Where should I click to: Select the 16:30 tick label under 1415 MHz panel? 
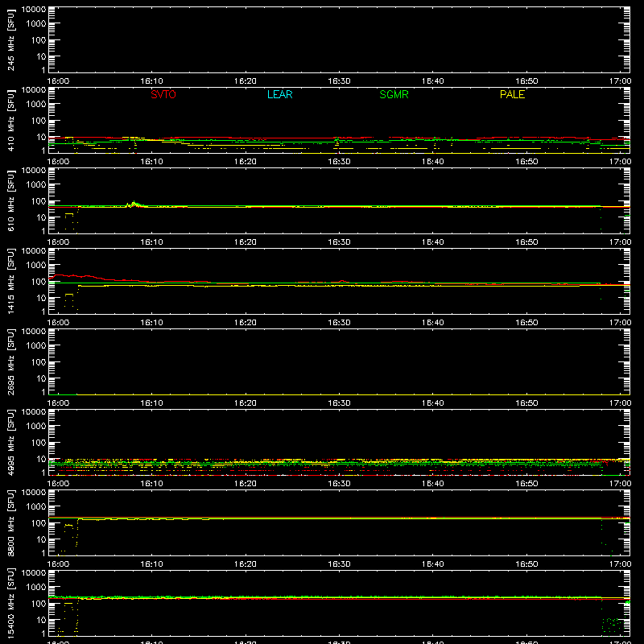coord(339,323)
